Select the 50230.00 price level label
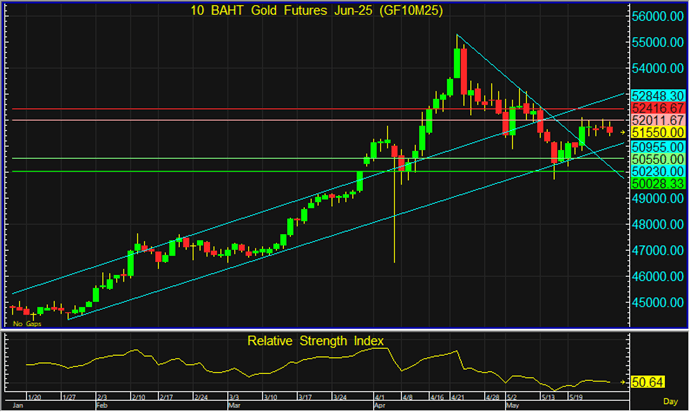This screenshot has height=412, width=690. [x=657, y=172]
